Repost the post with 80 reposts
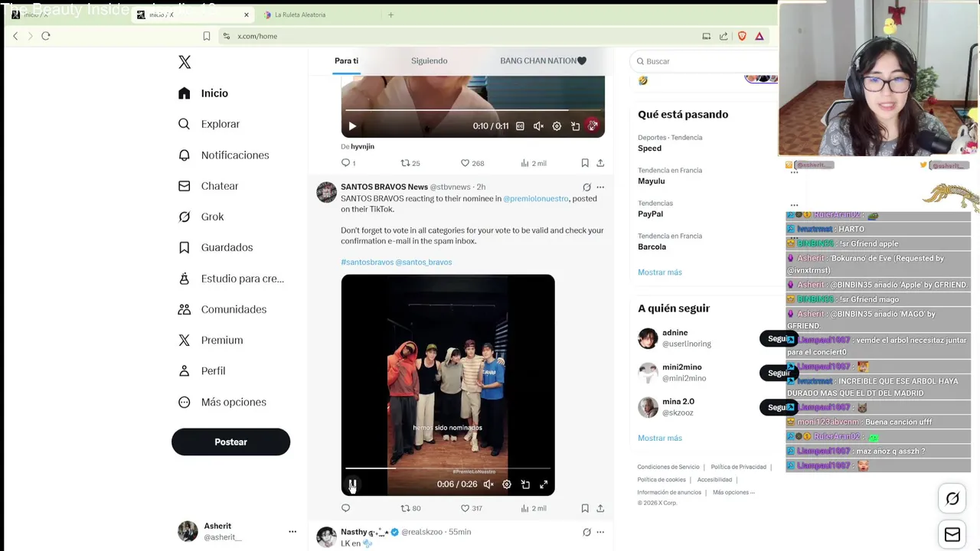This screenshot has height=551, width=980. coord(411,508)
